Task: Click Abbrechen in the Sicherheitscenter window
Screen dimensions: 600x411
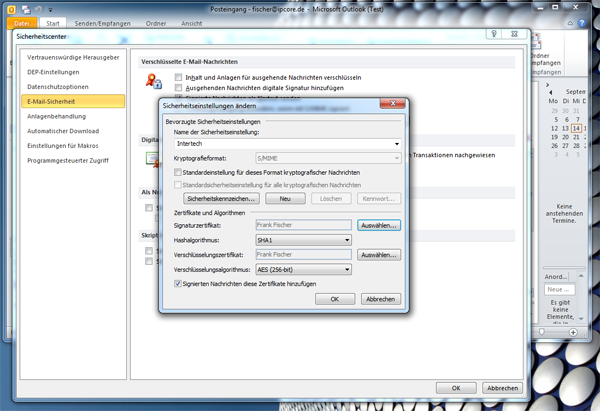Action: tap(502, 388)
